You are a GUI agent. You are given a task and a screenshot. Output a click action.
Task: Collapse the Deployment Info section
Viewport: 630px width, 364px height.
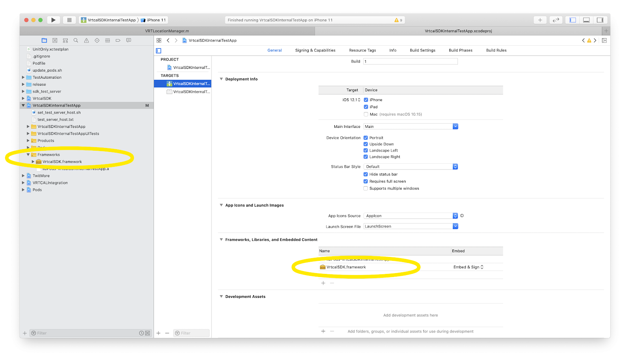(221, 79)
